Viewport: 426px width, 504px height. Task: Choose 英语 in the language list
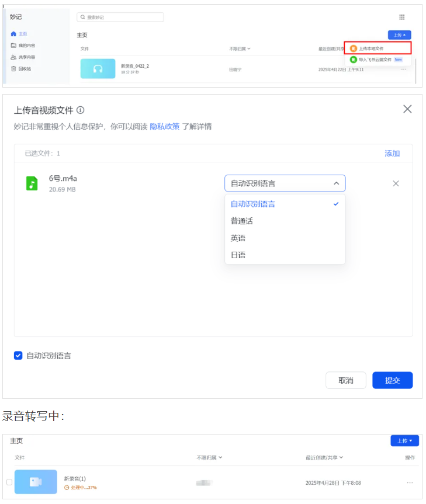[x=238, y=238]
